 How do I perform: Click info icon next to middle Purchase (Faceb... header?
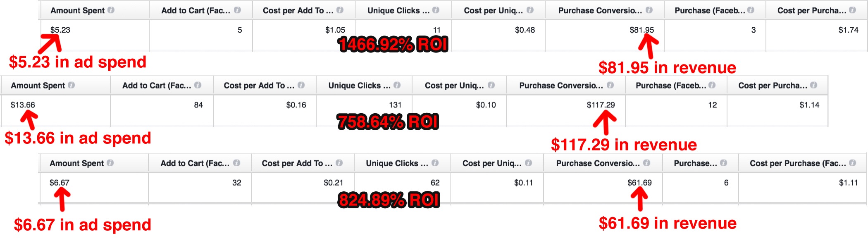click(x=712, y=85)
